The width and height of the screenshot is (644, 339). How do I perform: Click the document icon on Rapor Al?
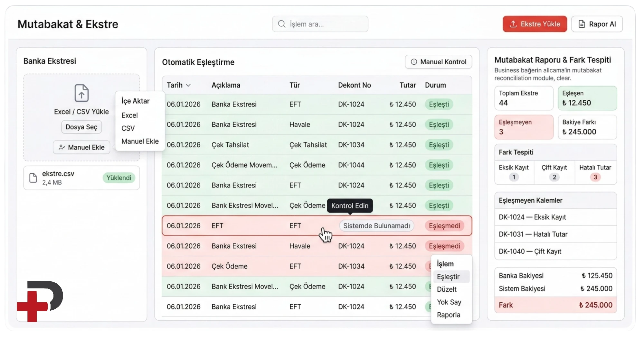(582, 24)
